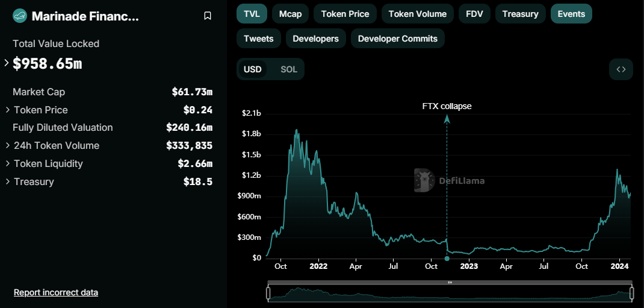The image size is (644, 308).
Task: Toggle the Mcap chart metric
Action: [290, 14]
